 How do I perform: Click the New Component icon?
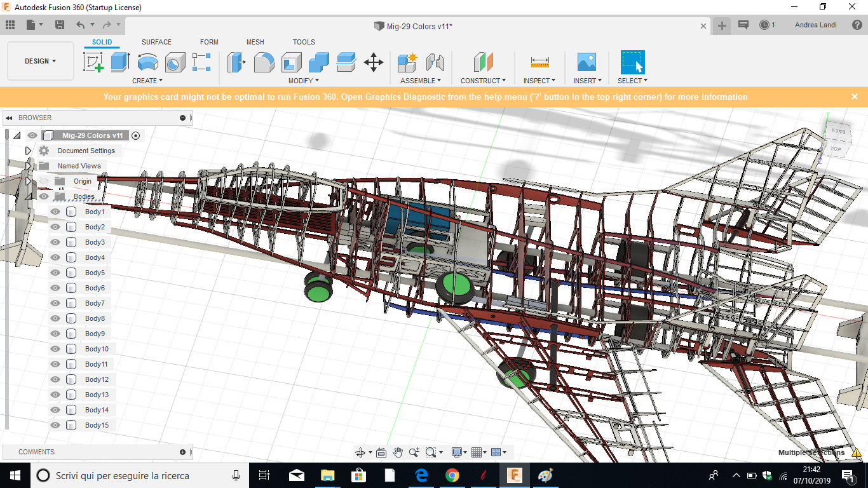tap(407, 62)
